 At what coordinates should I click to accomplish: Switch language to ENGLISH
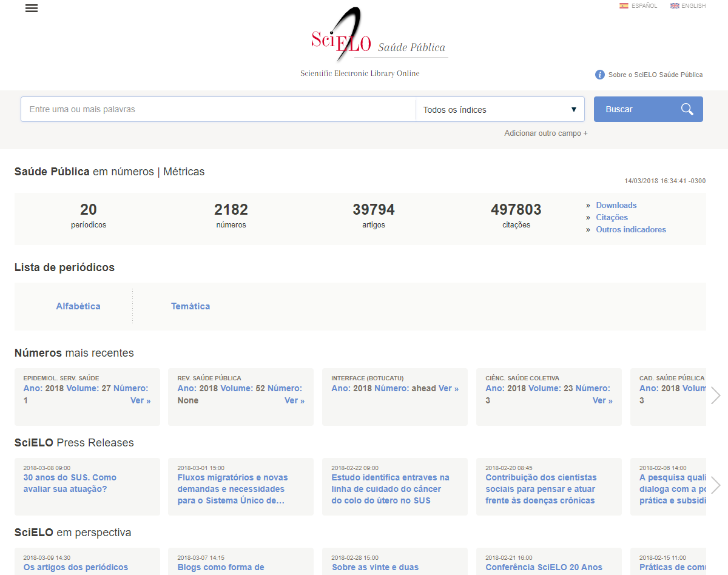693,6
